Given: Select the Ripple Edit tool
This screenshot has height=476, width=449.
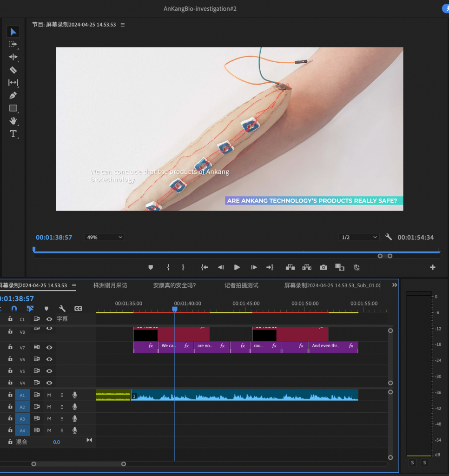Looking at the screenshot, I should (x=13, y=57).
